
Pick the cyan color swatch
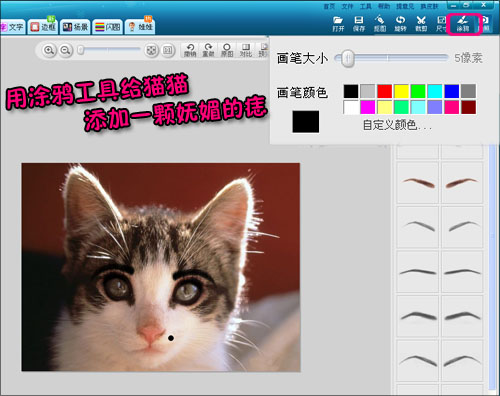point(435,91)
